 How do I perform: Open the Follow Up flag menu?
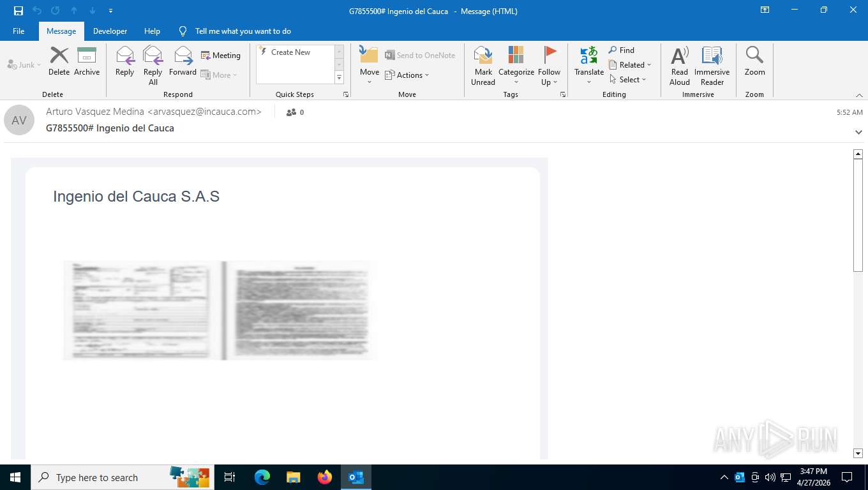coord(549,65)
